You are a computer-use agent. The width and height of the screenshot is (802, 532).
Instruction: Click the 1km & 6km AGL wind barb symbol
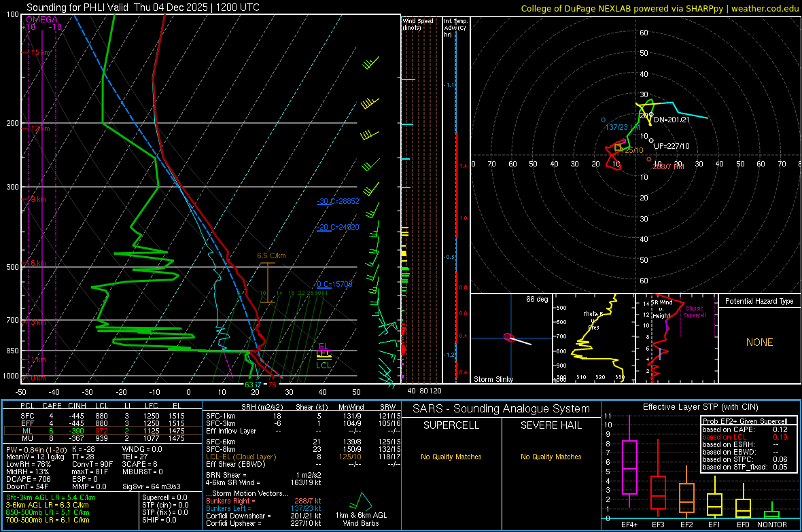click(x=361, y=501)
